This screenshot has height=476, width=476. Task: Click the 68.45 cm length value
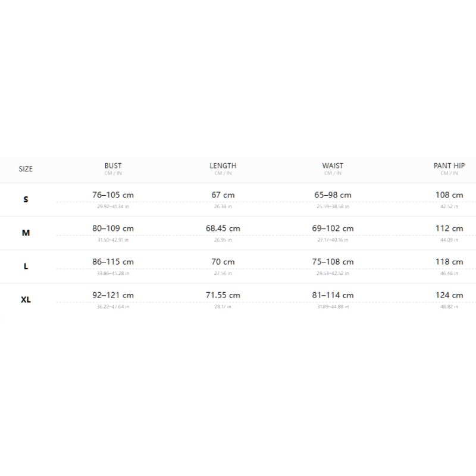tap(223, 228)
